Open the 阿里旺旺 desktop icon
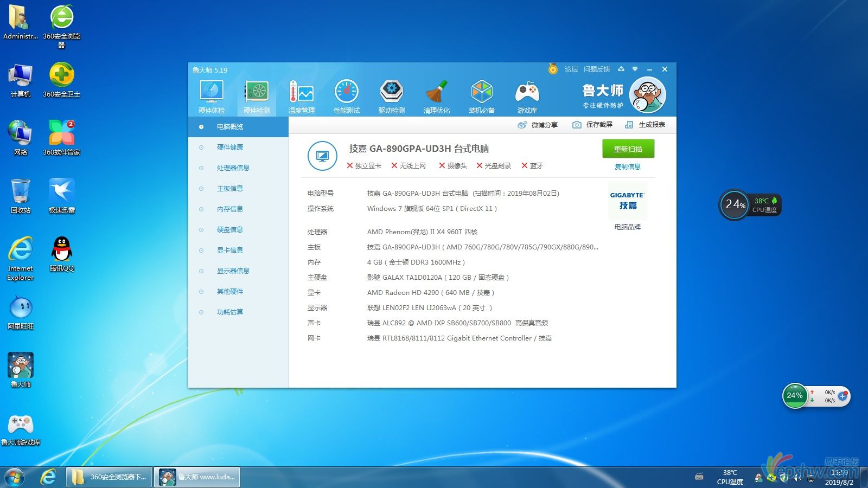This screenshot has height=488, width=868. (21, 312)
